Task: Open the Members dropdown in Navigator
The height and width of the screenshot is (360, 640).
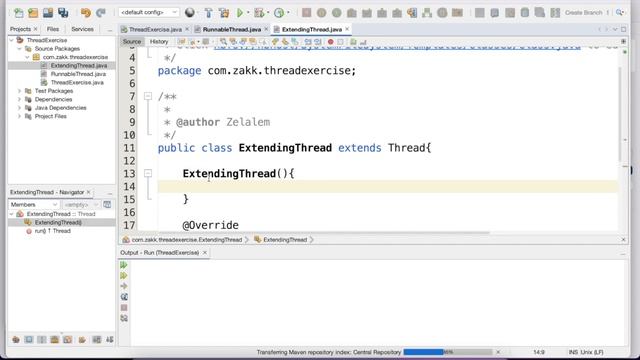Action: pyautogui.click(x=34, y=204)
